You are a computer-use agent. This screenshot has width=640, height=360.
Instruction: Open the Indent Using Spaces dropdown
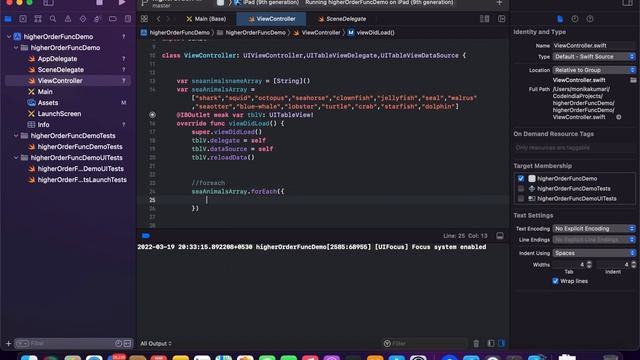[594, 253]
